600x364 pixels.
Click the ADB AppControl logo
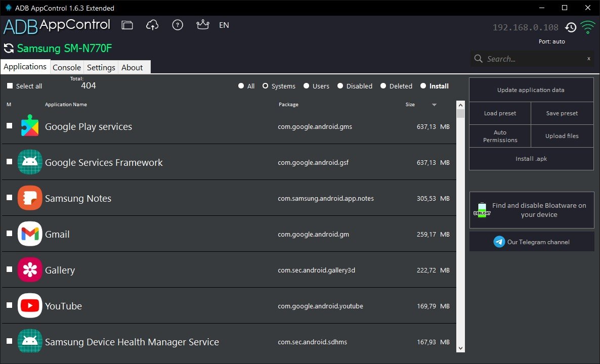point(57,26)
